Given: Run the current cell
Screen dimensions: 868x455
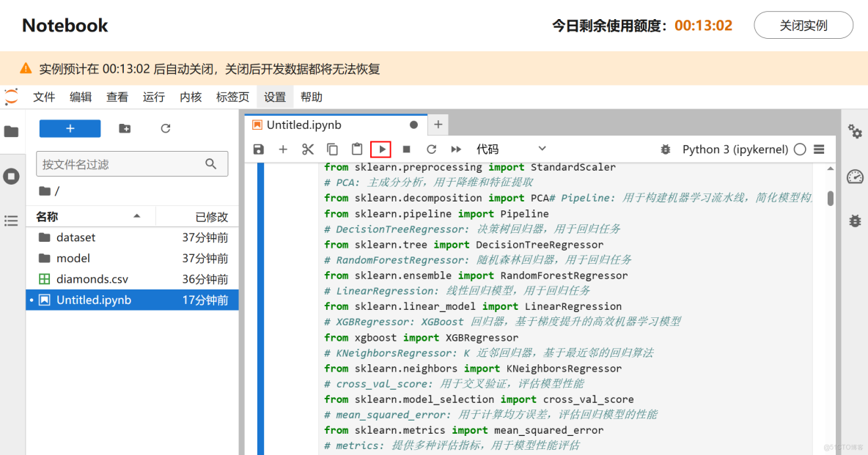Looking at the screenshot, I should coord(380,149).
